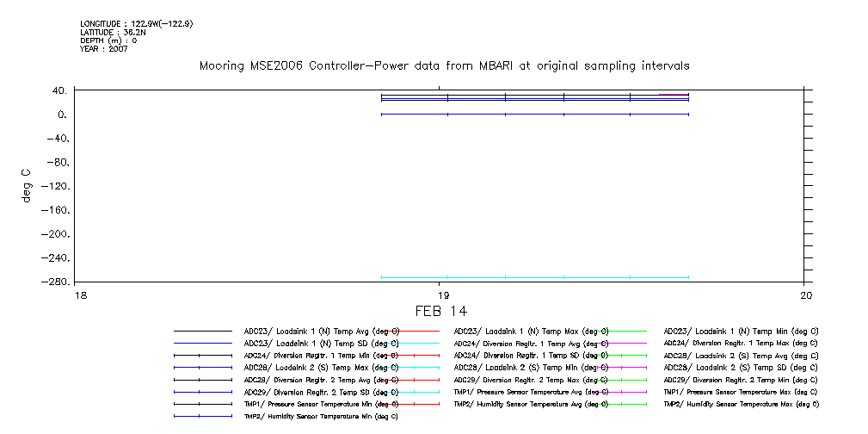Click the plot title Mooring MSE2006 Controller-Power
Viewport: 868px width, 434px height.
tap(444, 65)
